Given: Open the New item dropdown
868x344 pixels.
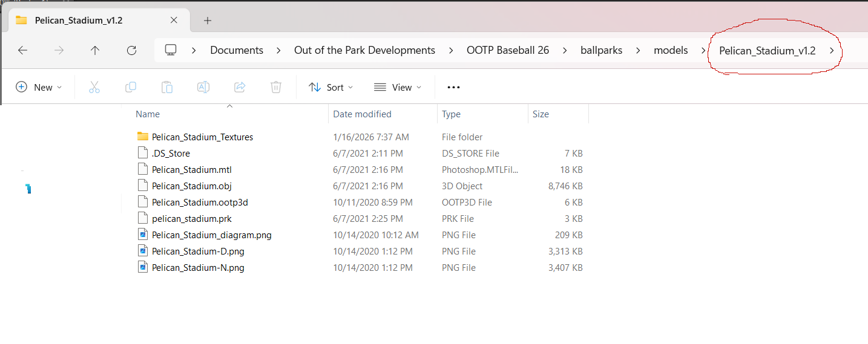Looking at the screenshot, I should pos(39,87).
